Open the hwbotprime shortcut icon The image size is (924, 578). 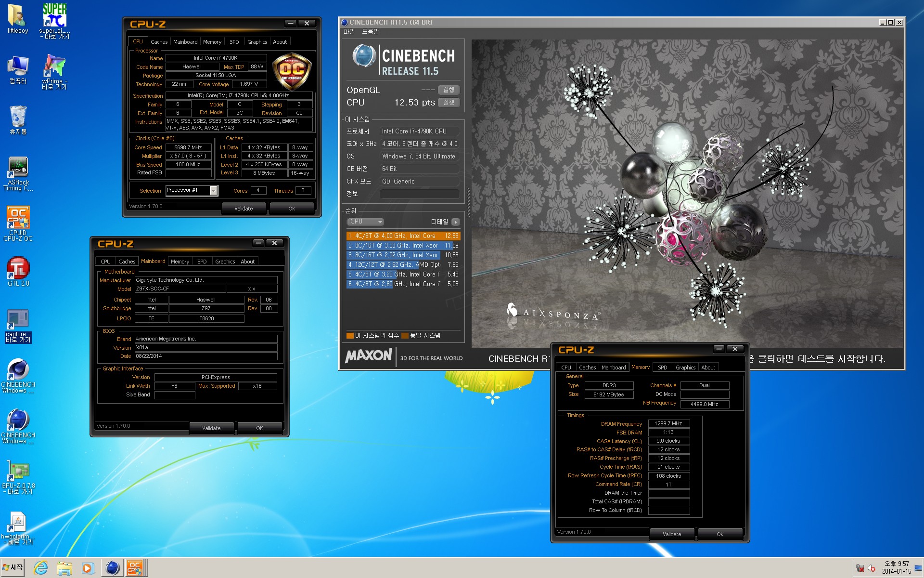pyautogui.click(x=18, y=528)
